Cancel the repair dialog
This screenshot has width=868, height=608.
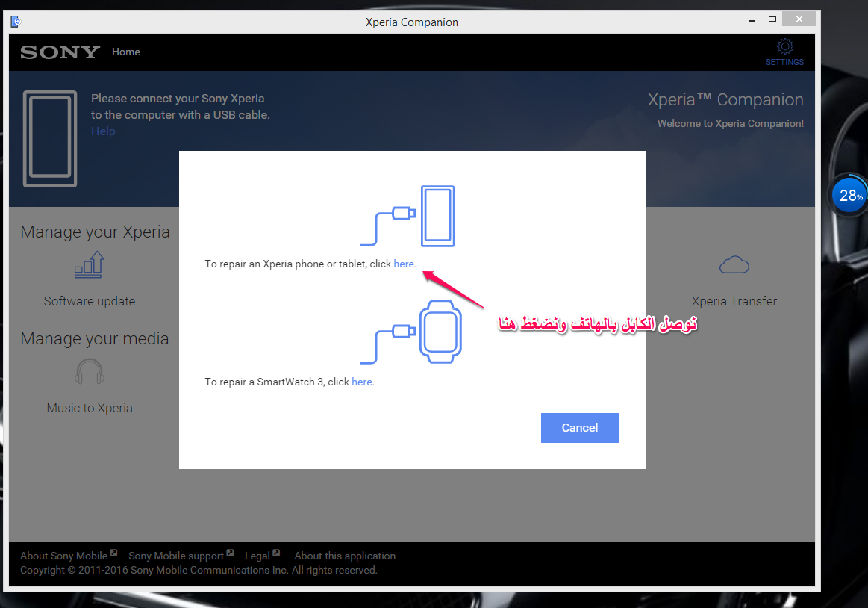coord(580,428)
